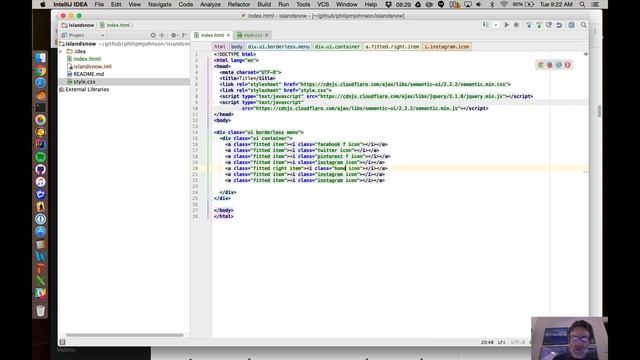Click the islandsnow navigation bar breadcrumb
Screen dimensions: 640x360
coord(78,25)
